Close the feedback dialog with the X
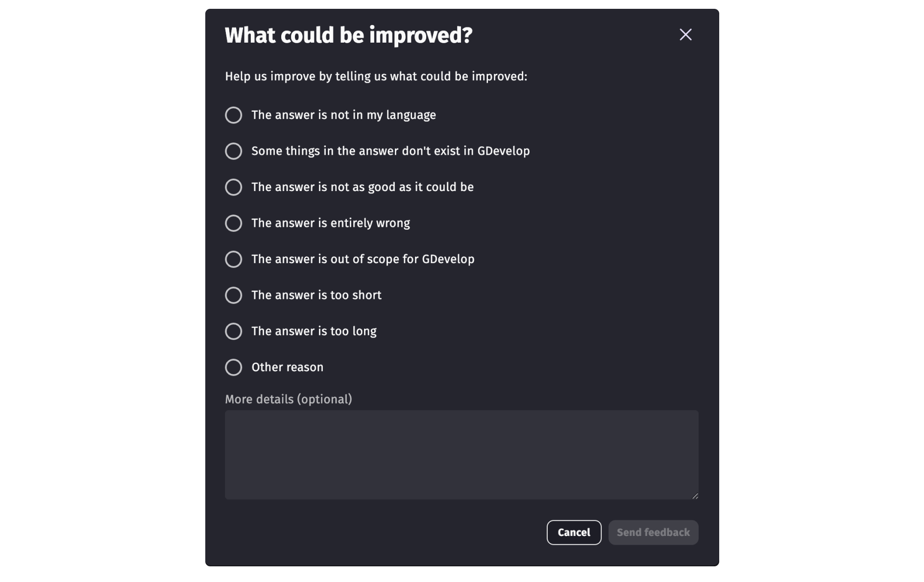The image size is (924, 582). [685, 34]
